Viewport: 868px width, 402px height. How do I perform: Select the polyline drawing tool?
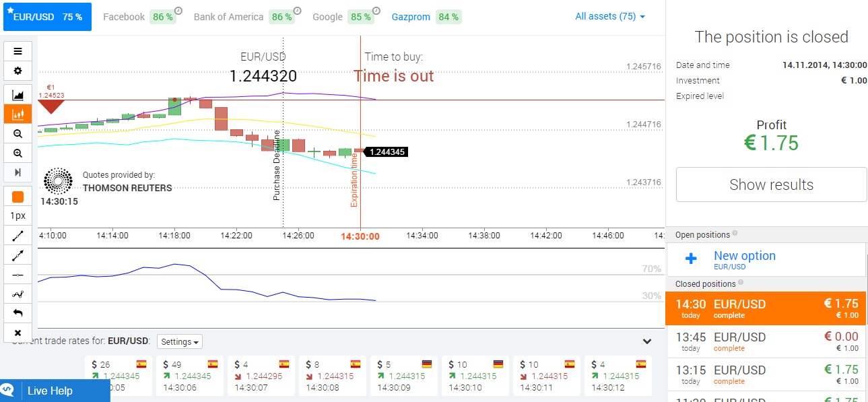coord(18,294)
